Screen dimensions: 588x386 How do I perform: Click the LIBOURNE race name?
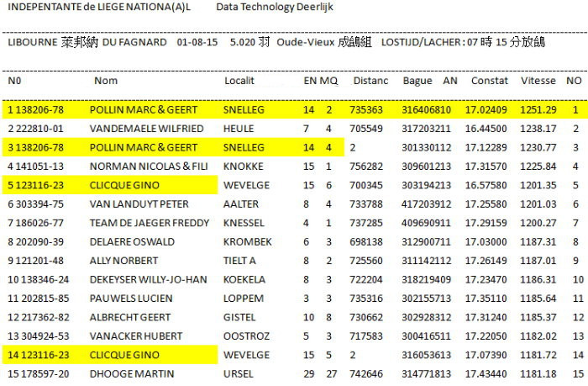point(30,42)
